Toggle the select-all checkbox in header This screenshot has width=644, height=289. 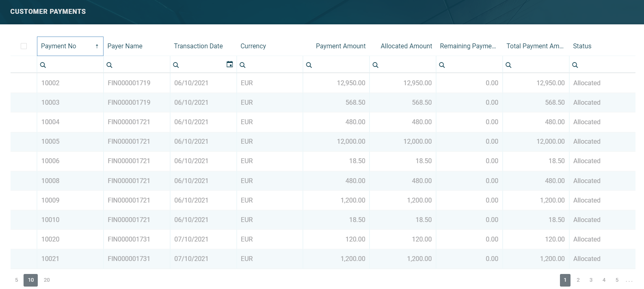24,46
